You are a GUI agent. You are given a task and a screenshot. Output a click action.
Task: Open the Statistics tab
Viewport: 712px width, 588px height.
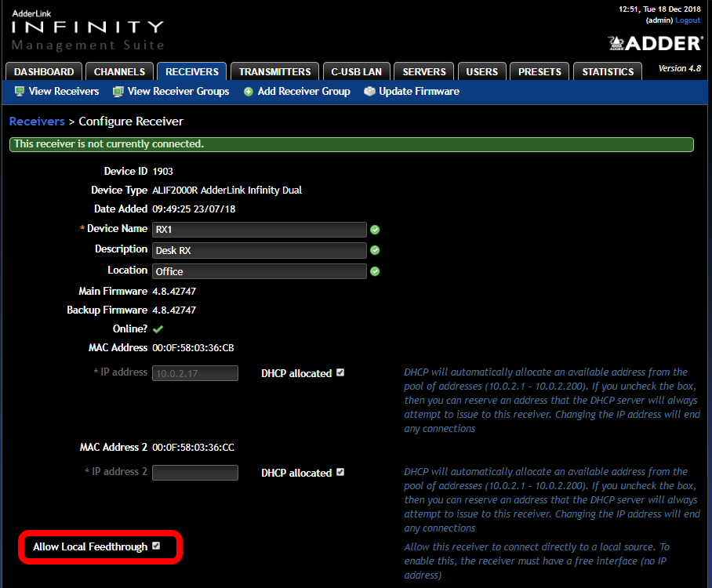(608, 72)
